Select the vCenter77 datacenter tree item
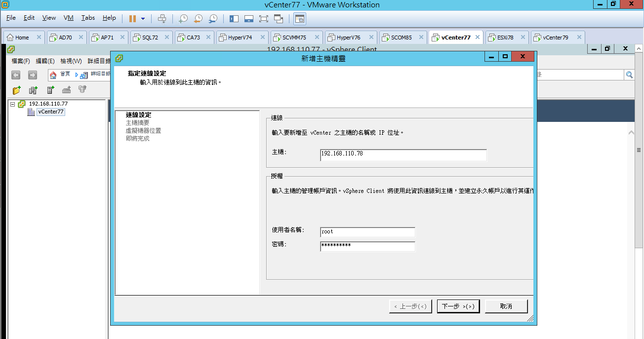The image size is (644, 339). [x=51, y=112]
